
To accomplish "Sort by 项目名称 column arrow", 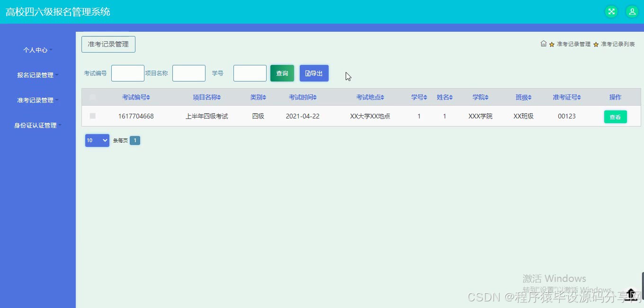I will click(219, 97).
